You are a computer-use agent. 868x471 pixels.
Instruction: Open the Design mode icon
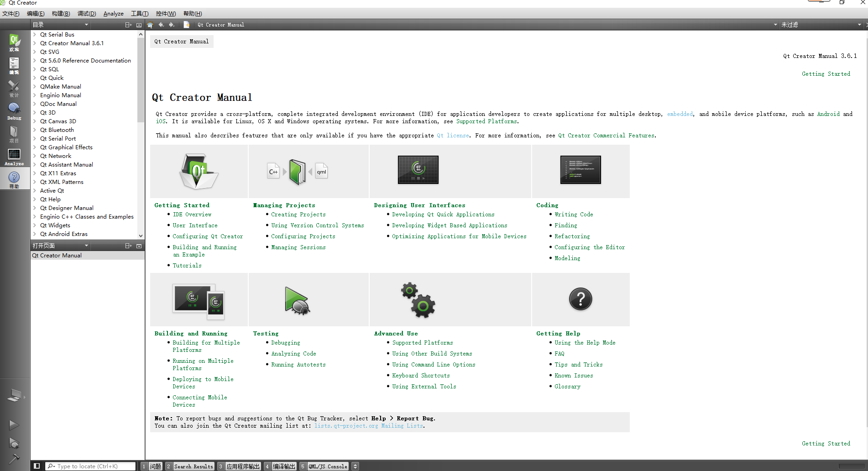(14, 88)
